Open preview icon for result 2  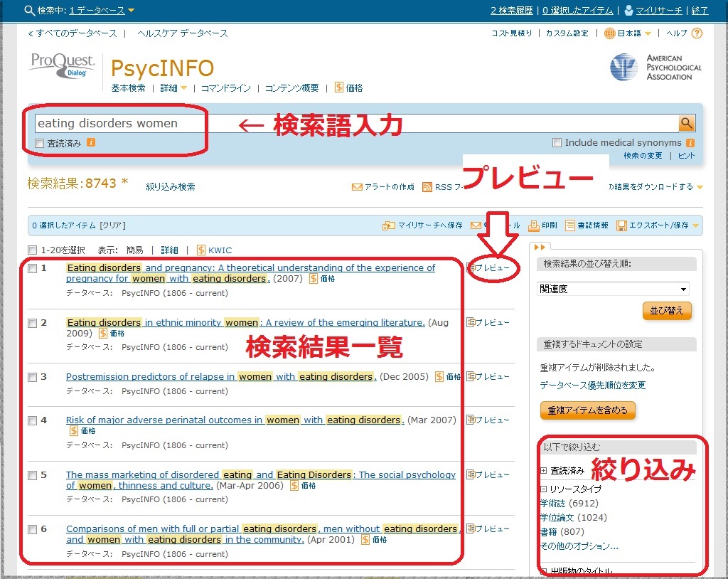point(471,322)
